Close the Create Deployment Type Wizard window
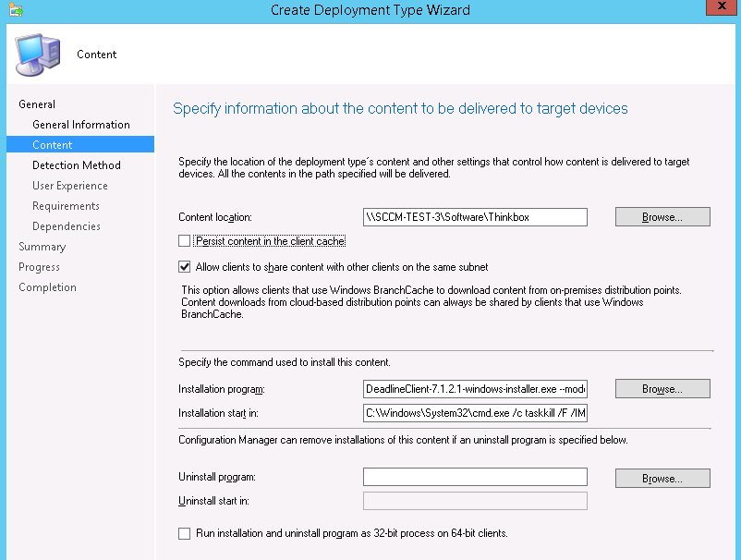Screen dimensions: 741x560 tap(722, 8)
